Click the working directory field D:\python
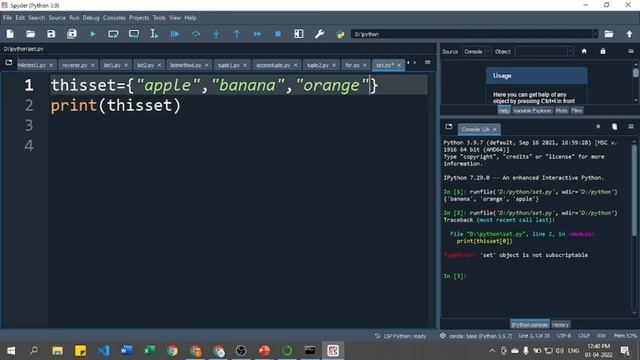The height and width of the screenshot is (360, 640). (x=471, y=34)
